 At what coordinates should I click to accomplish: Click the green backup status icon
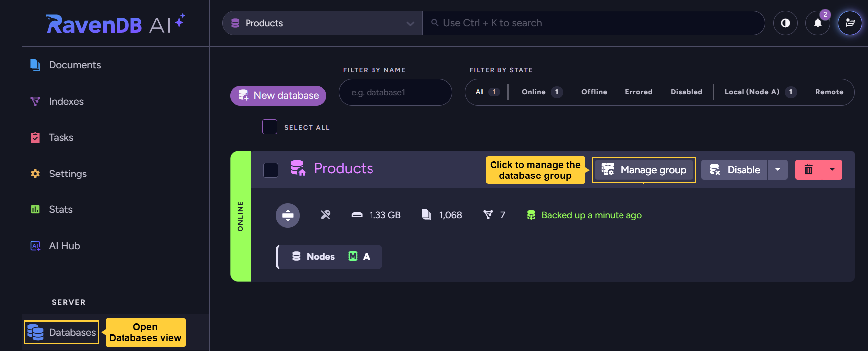(x=531, y=215)
